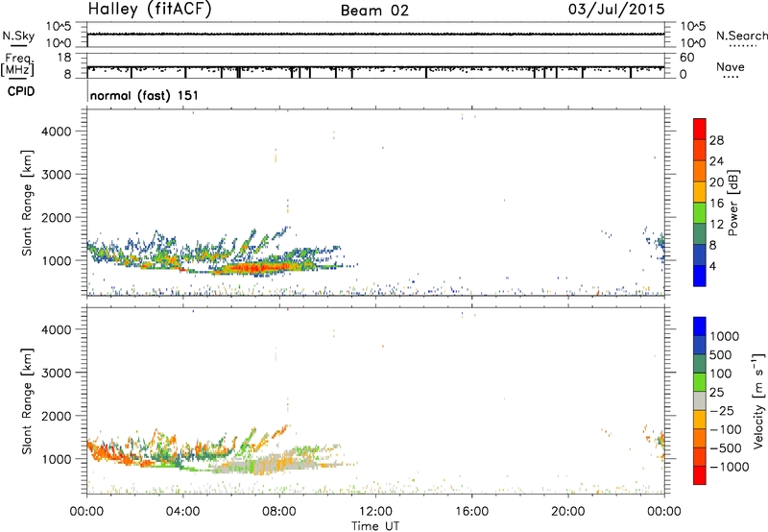
Task: Click the "2000" tick of the velocity panel
Action: pos(57,416)
